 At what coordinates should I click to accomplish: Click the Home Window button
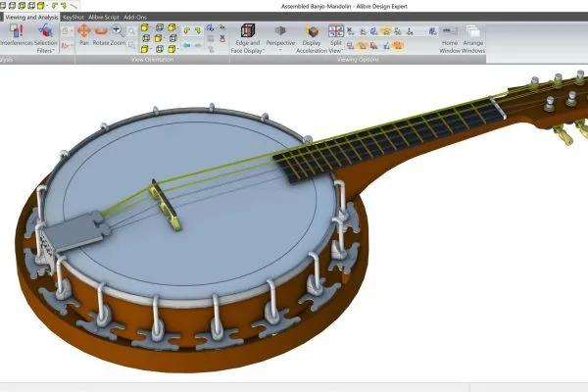pyautogui.click(x=449, y=38)
